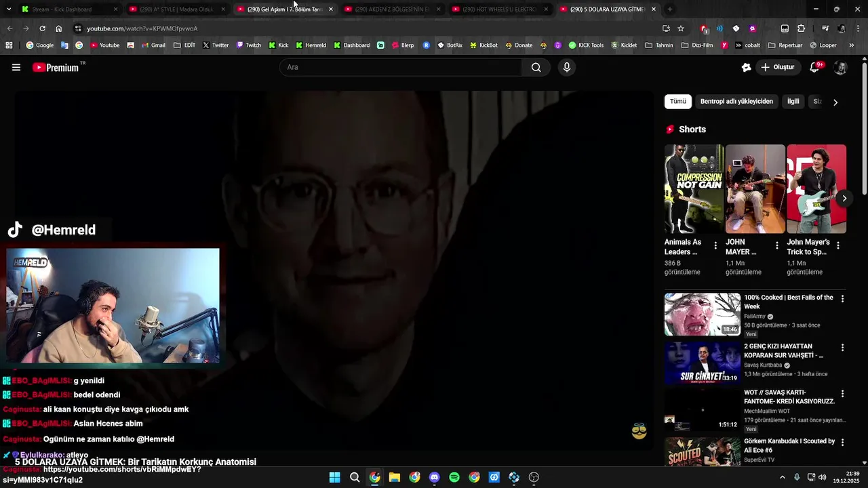Open FailArmy channel name
The width and height of the screenshot is (868, 488).
(755, 317)
